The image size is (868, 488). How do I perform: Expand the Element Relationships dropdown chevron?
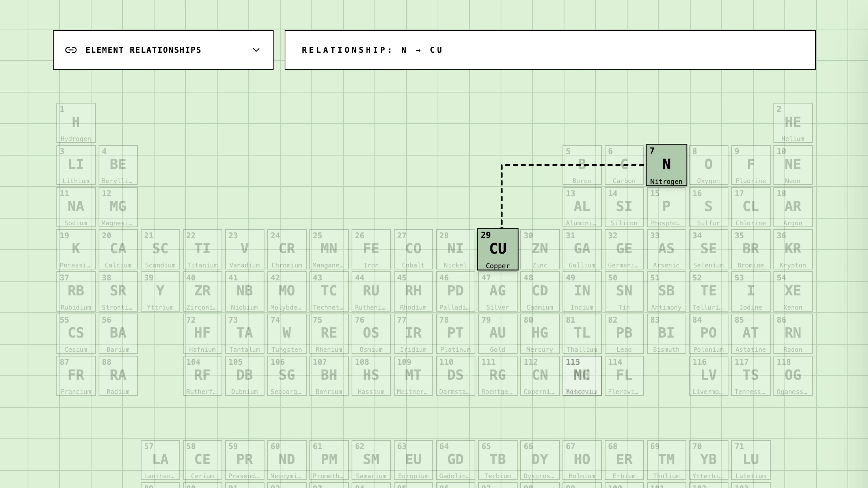pos(256,50)
